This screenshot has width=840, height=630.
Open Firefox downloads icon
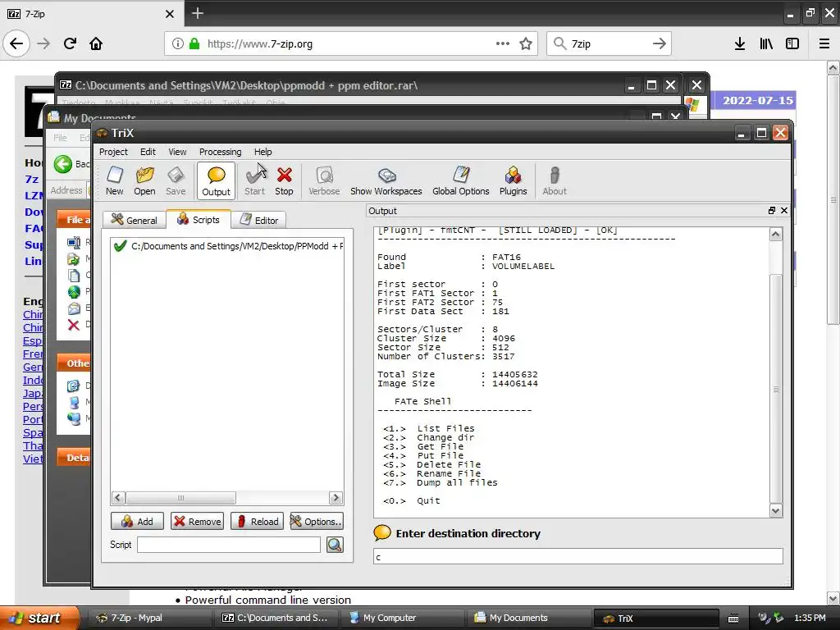coord(740,43)
